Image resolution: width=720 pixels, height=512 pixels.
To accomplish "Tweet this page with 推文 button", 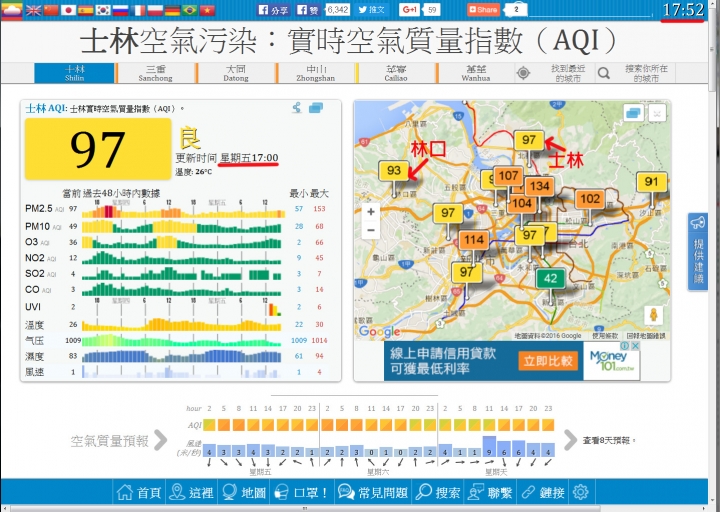I will (371, 10).
